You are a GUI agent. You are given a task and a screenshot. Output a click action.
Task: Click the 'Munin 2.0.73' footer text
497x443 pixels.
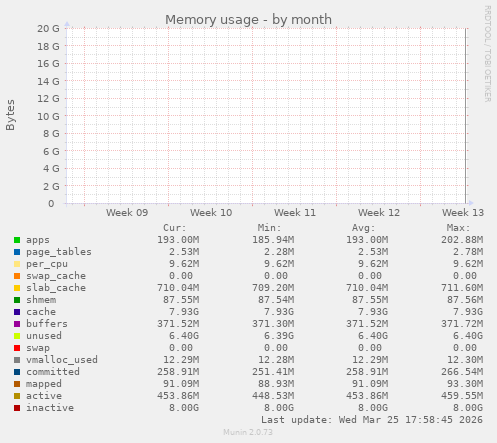[248, 432]
